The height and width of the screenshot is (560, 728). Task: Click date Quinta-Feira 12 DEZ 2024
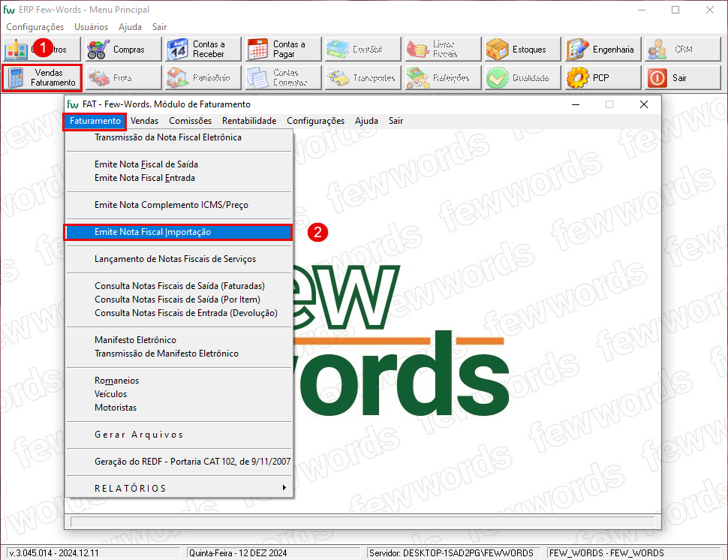pyautogui.click(x=238, y=553)
